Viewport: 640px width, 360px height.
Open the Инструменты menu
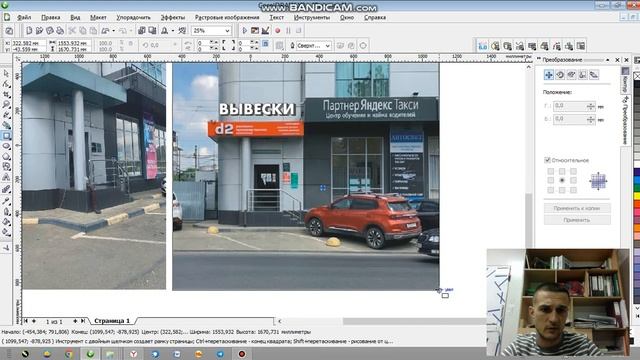coord(312,18)
